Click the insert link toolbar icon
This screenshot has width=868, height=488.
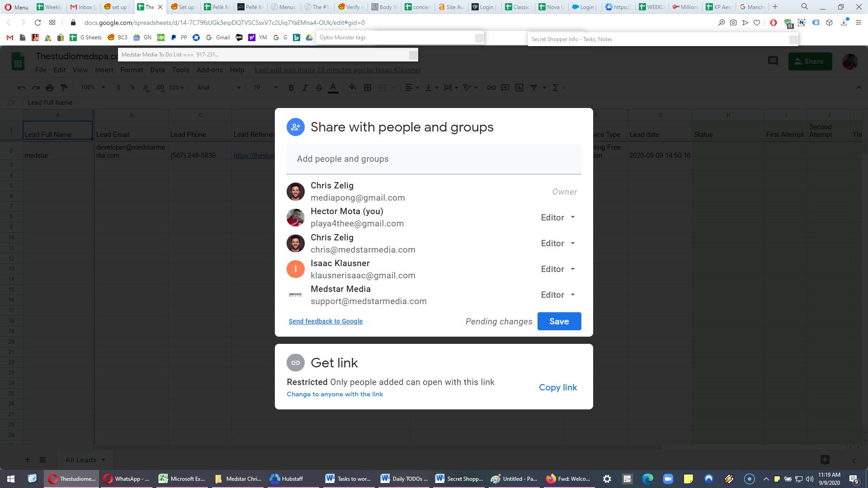click(x=491, y=88)
